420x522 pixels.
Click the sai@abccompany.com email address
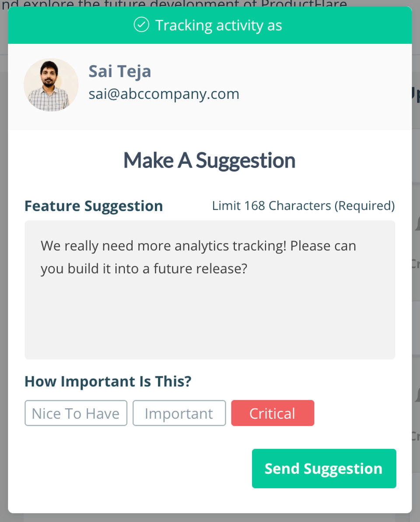pos(164,94)
